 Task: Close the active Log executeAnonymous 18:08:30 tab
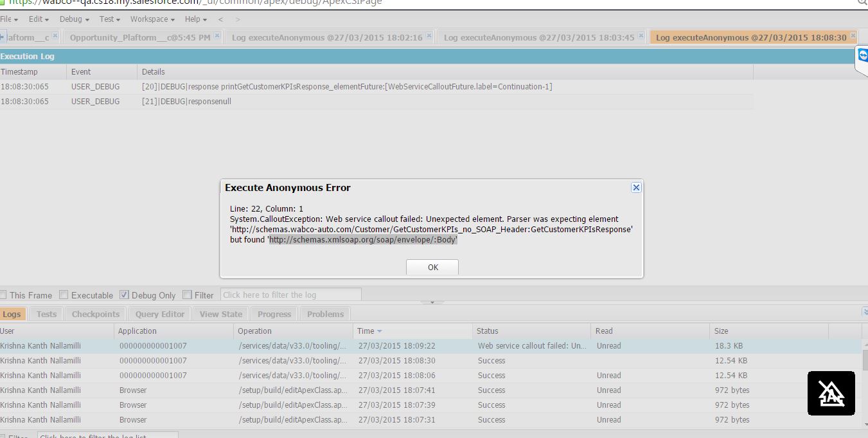coord(853,36)
